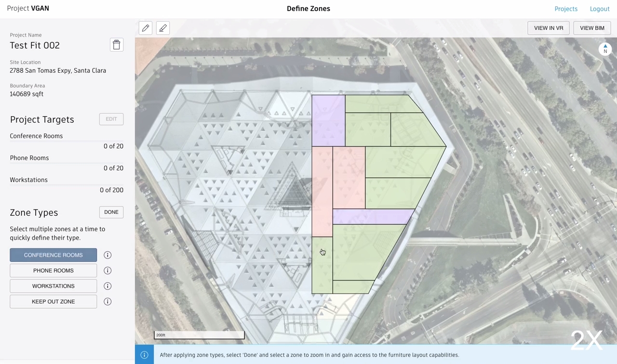The width and height of the screenshot is (617, 364).
Task: Select Phone Rooms zone type
Action: click(x=53, y=271)
